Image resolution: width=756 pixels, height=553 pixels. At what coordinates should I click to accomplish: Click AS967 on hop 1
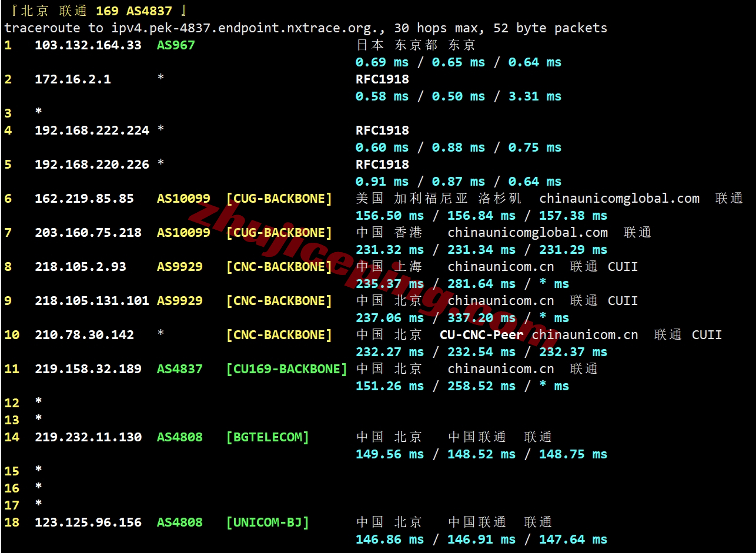coord(176,45)
